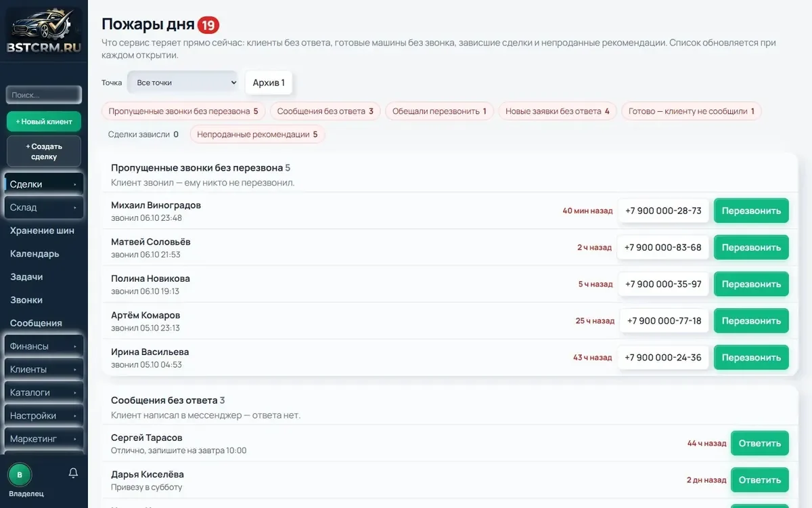Click the sidebar search field

[44, 95]
